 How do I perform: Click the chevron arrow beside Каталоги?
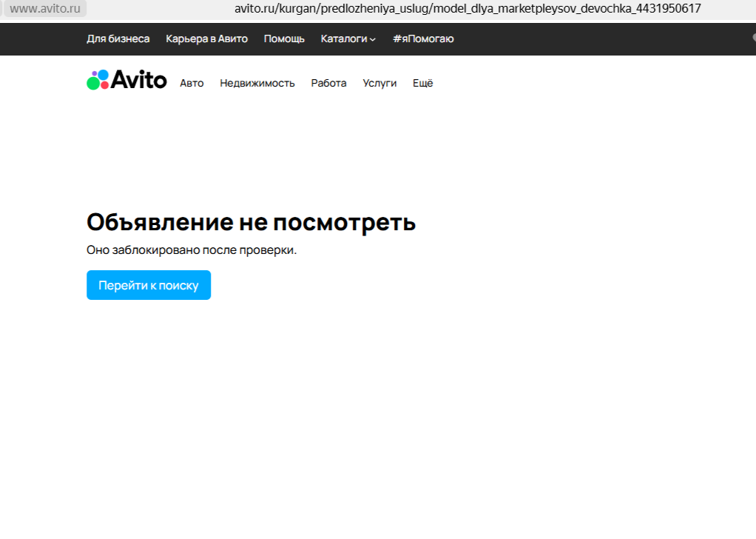(374, 38)
